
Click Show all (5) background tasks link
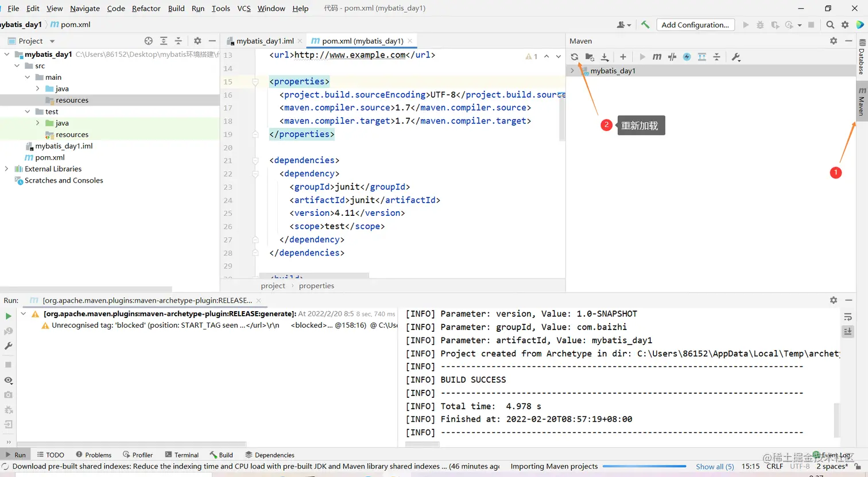coord(715,467)
